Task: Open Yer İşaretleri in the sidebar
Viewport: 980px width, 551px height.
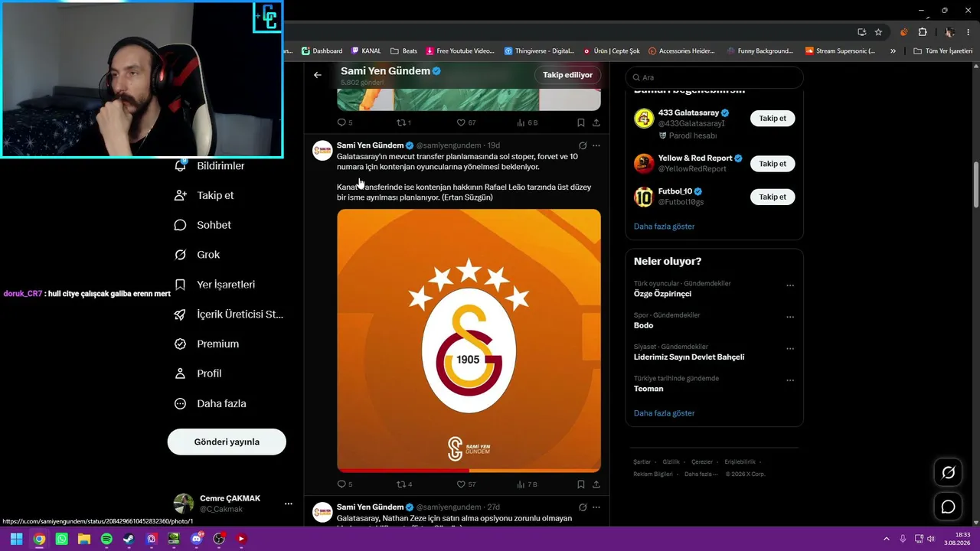Action: (x=215, y=285)
